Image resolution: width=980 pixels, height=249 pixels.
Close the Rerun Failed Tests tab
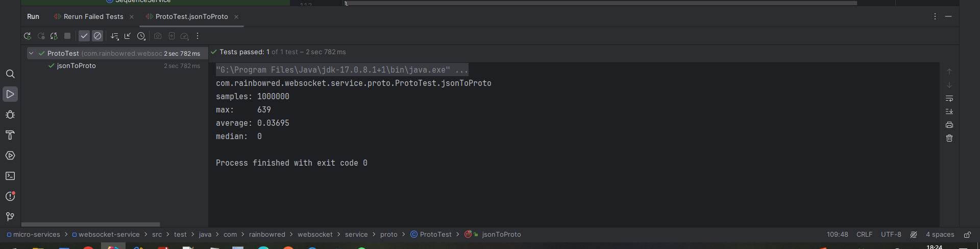click(x=132, y=17)
